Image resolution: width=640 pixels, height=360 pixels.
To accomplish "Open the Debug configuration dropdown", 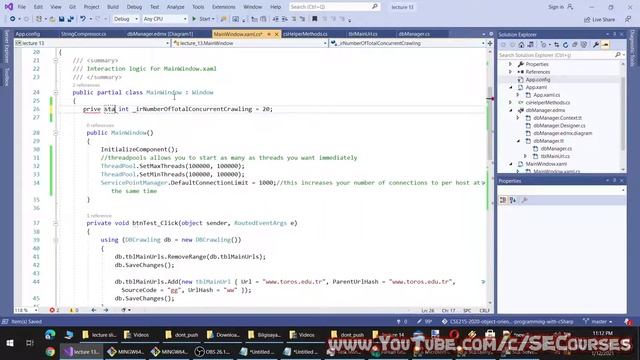I will point(125,19).
